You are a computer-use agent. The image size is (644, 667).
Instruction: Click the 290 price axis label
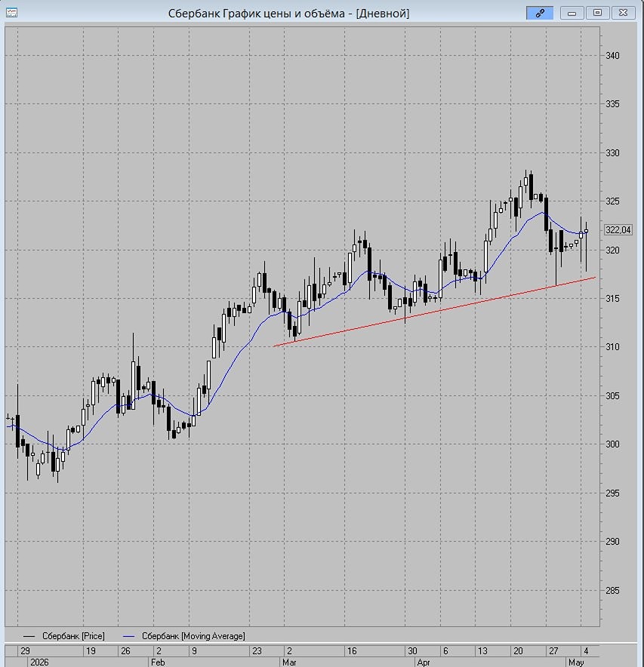612,542
